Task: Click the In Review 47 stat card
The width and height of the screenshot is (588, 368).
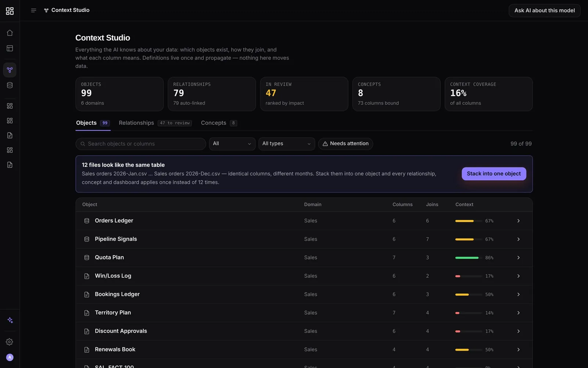Action: click(304, 94)
